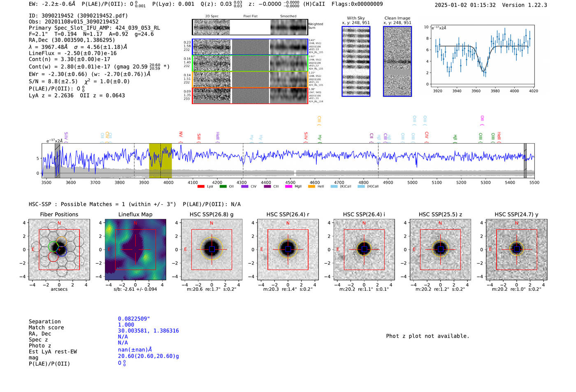Screen dimensions: 576x392
Task: Choose the orange HeII legend swatch
Action: point(311,186)
